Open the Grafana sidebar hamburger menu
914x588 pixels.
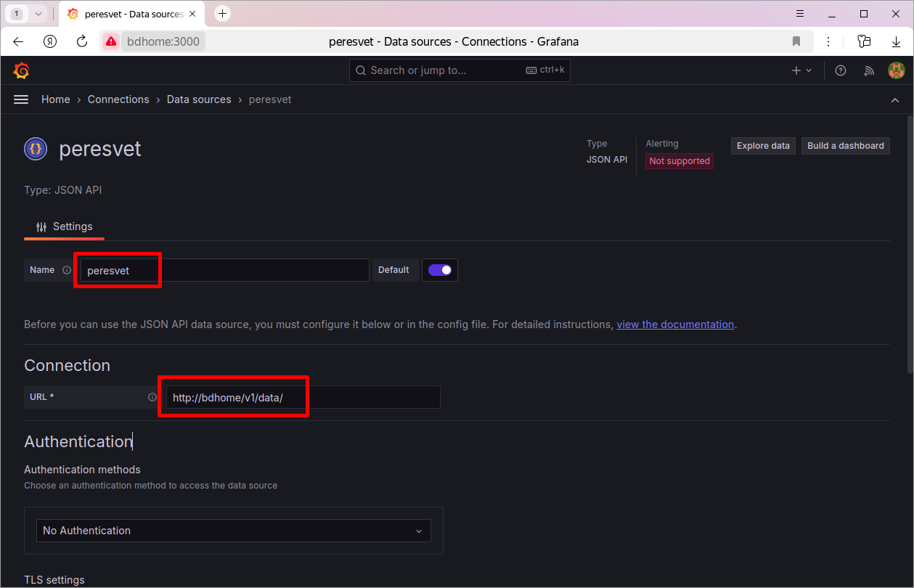(21, 99)
